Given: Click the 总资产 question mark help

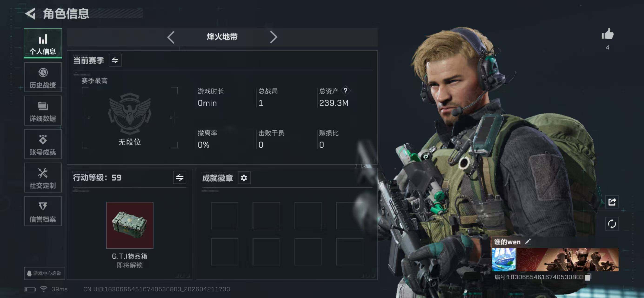Looking at the screenshot, I should pos(345,91).
